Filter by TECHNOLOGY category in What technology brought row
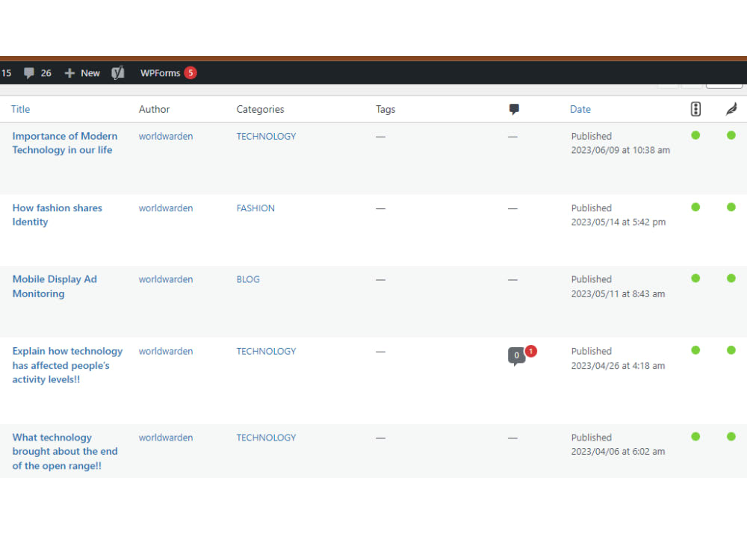This screenshot has height=560, width=747. pyautogui.click(x=267, y=437)
